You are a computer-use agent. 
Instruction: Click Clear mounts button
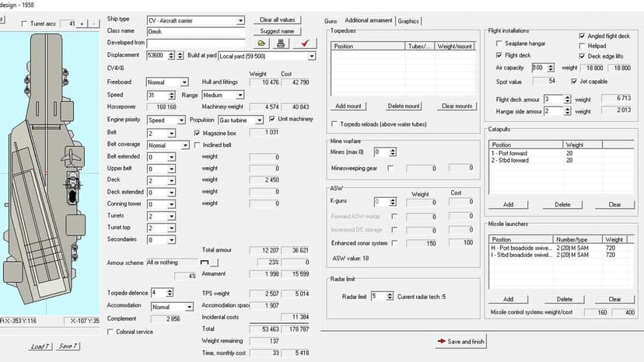click(457, 106)
